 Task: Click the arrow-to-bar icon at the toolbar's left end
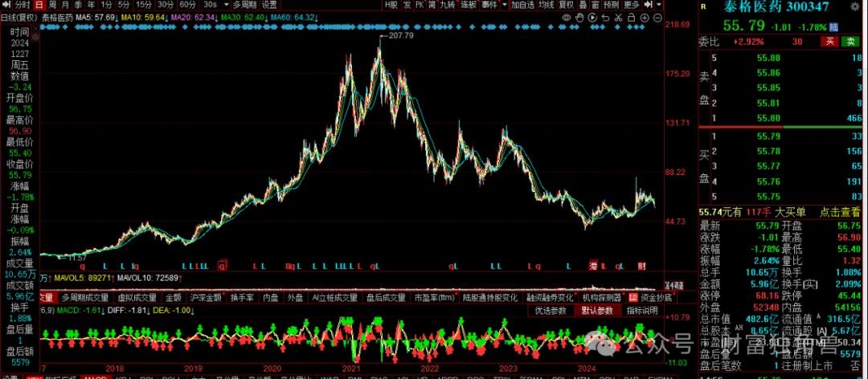[x=6, y=5]
